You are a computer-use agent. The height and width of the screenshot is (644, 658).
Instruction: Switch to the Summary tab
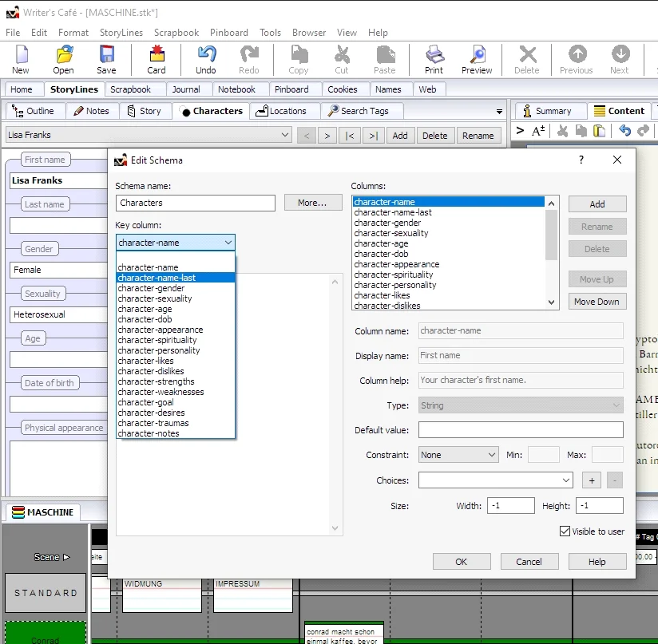coord(550,111)
